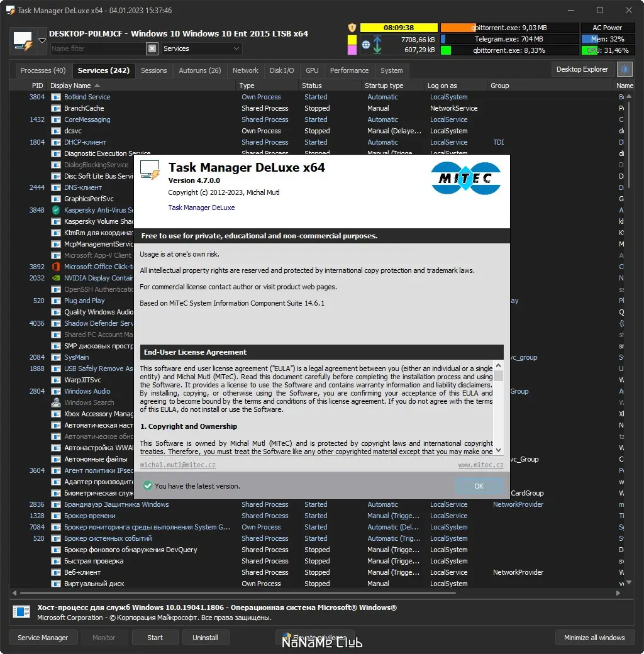Click the About dialog application icon
The height and width of the screenshot is (654, 644).
pos(150,170)
